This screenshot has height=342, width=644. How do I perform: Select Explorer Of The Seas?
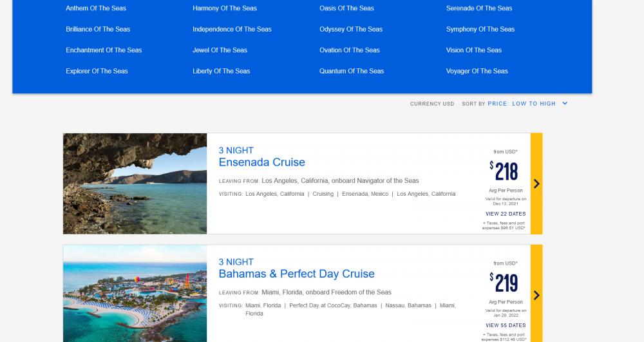pos(97,71)
